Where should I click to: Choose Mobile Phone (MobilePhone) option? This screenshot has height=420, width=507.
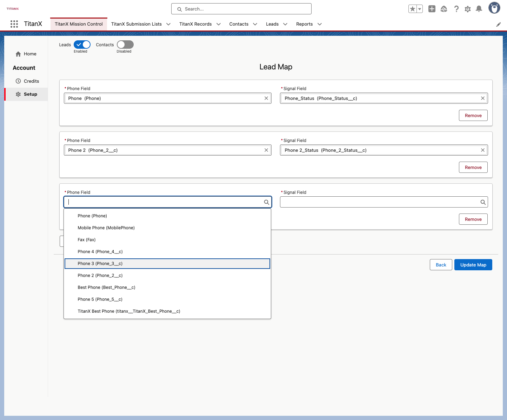[x=167, y=228]
